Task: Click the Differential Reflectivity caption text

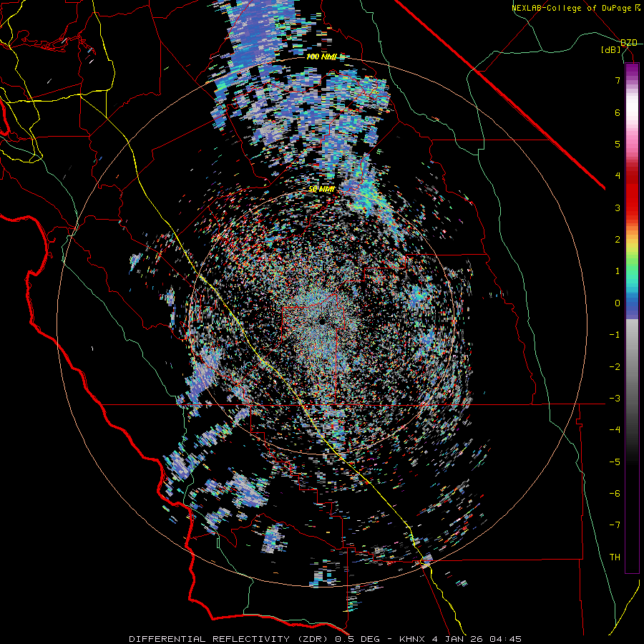Action: point(325,639)
